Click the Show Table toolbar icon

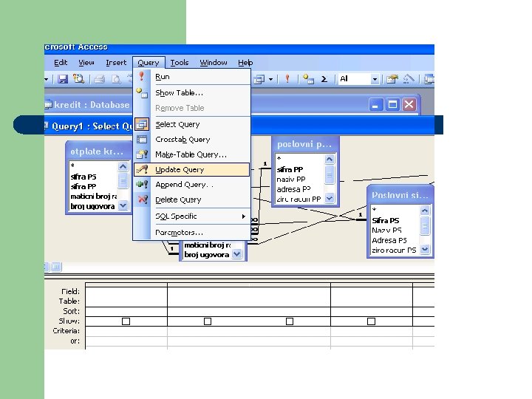308,79
